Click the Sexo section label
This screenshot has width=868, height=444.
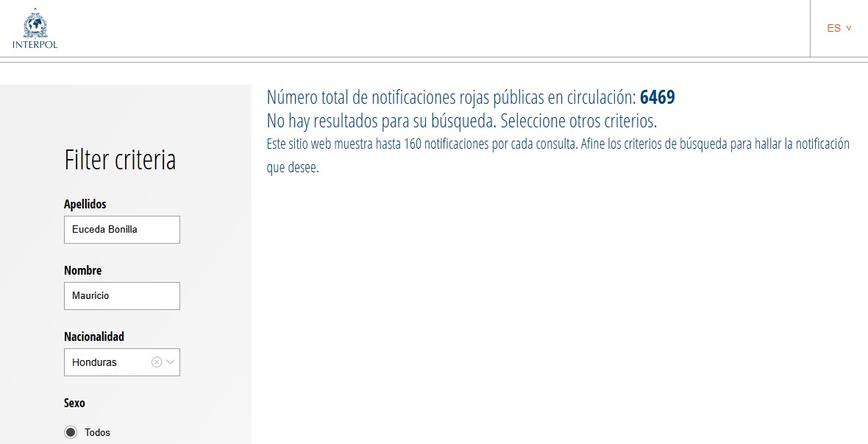74,403
